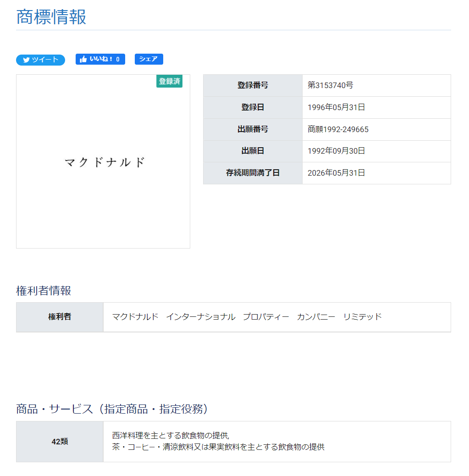Click the マクドナルド trademark image
469x476 pixels.
pyautogui.click(x=103, y=161)
